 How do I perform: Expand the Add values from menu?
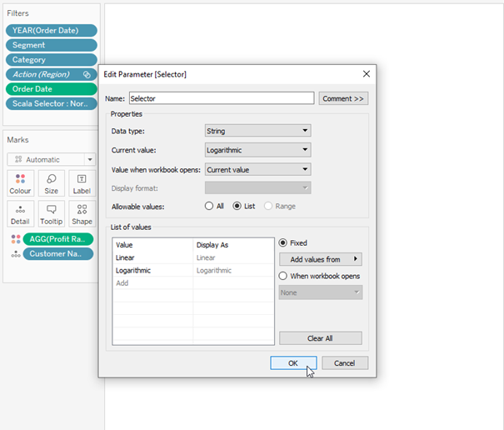(321, 259)
